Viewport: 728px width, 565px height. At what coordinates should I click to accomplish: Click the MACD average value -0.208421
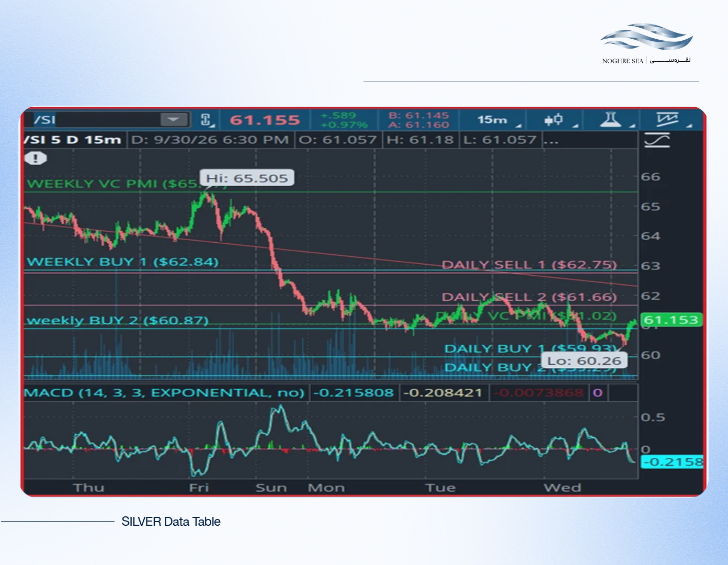pos(442,392)
